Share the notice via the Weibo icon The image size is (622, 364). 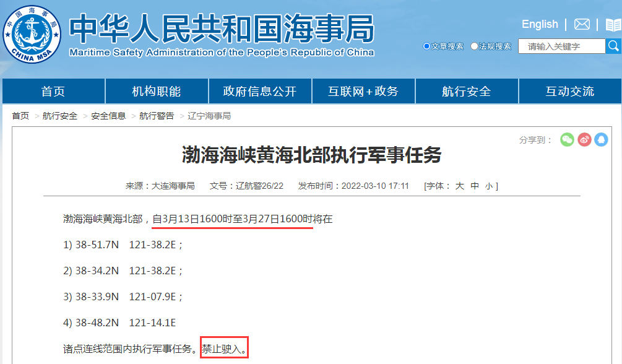coord(584,140)
